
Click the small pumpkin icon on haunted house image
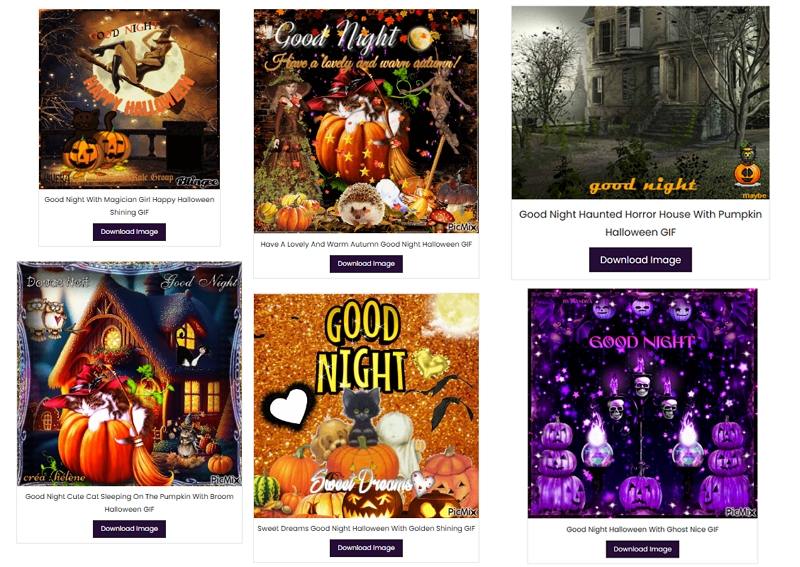pyautogui.click(x=747, y=174)
